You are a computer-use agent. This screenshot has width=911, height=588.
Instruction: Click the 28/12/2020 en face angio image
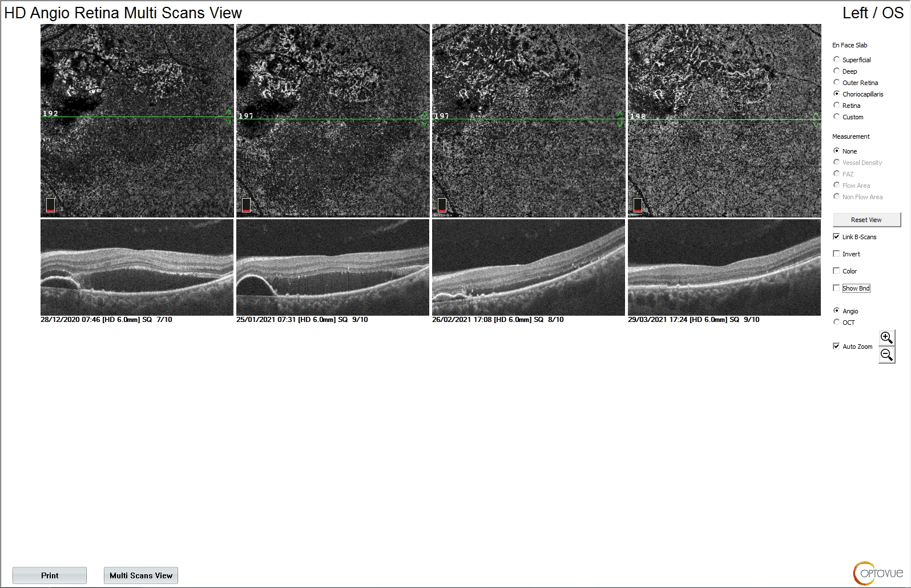click(x=137, y=120)
